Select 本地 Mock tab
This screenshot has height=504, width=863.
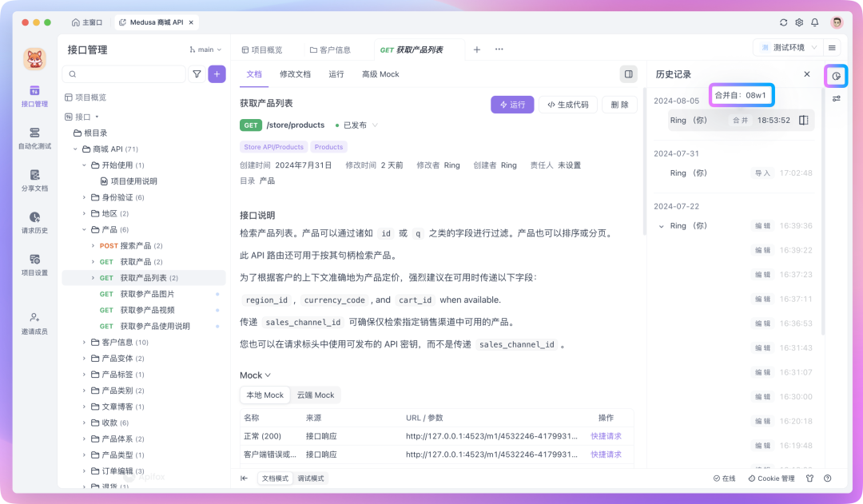click(264, 395)
